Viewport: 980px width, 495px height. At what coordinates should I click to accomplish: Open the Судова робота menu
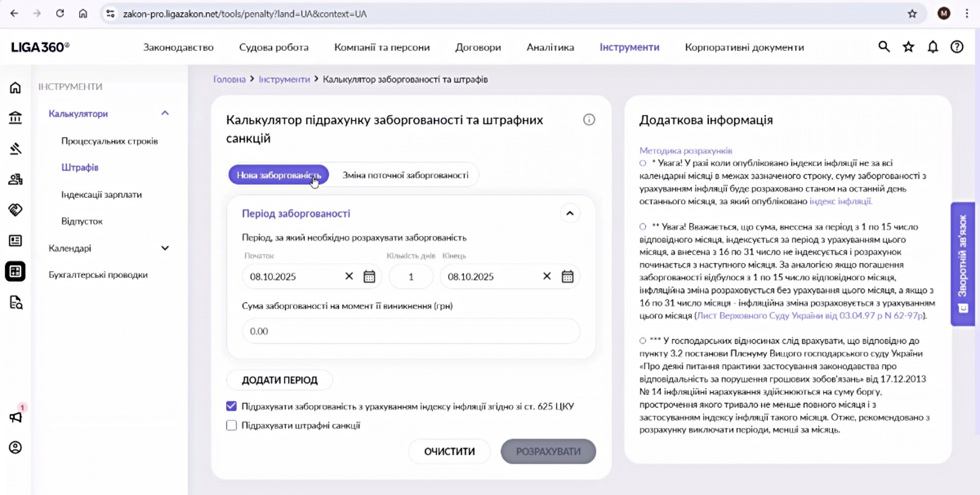pos(273,47)
